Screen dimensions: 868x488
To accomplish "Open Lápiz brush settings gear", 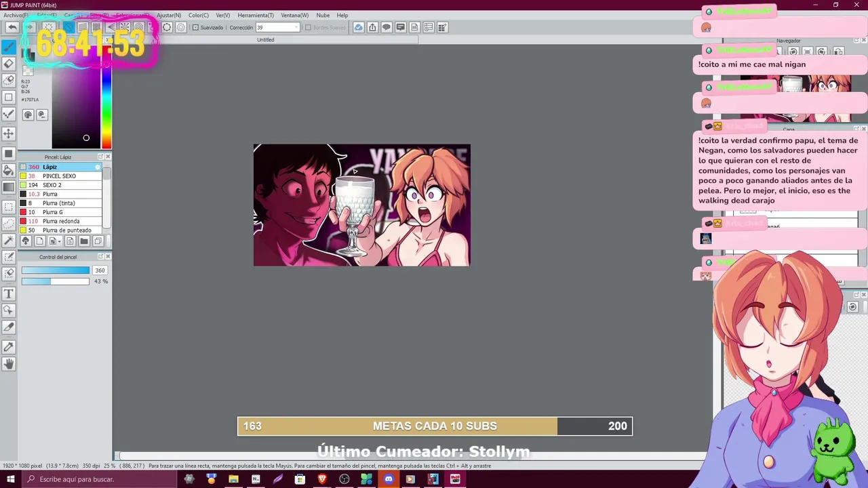I will point(98,167).
